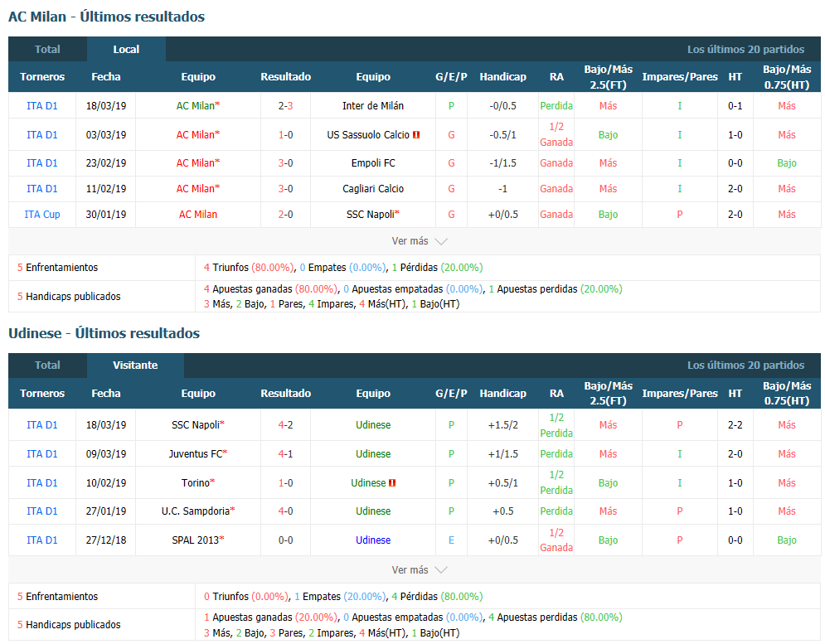Open the ITA Cup tournament link
The height and width of the screenshot is (644, 825).
click(x=42, y=215)
